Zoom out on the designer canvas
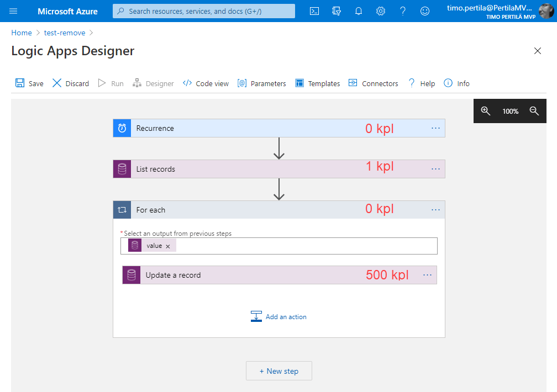This screenshot has height=392, width=557. click(534, 111)
